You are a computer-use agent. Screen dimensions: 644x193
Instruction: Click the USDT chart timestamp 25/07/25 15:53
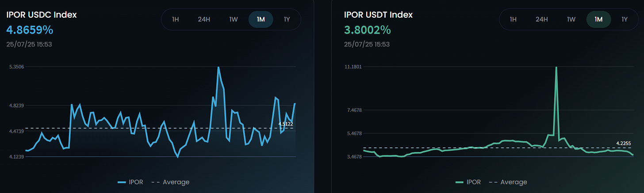(x=367, y=44)
